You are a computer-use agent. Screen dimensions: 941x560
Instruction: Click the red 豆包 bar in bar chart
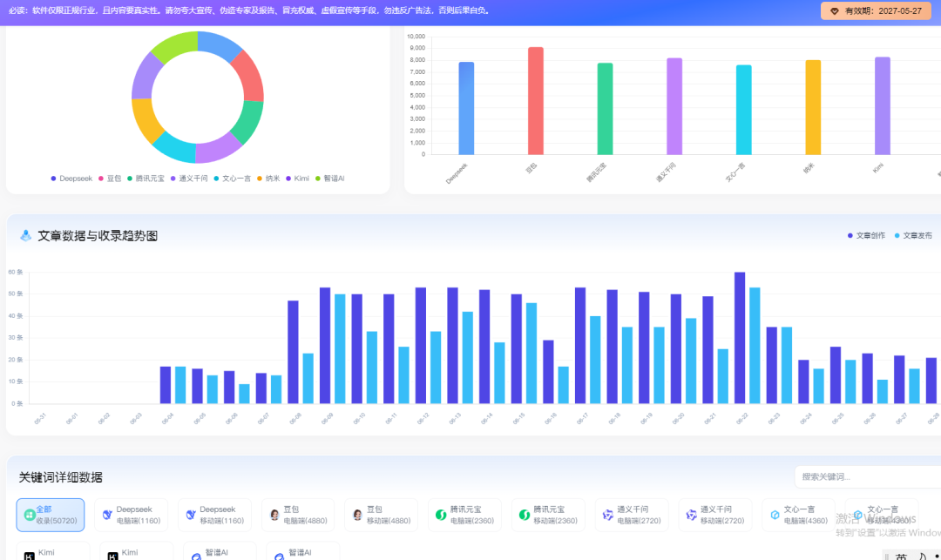click(535, 101)
